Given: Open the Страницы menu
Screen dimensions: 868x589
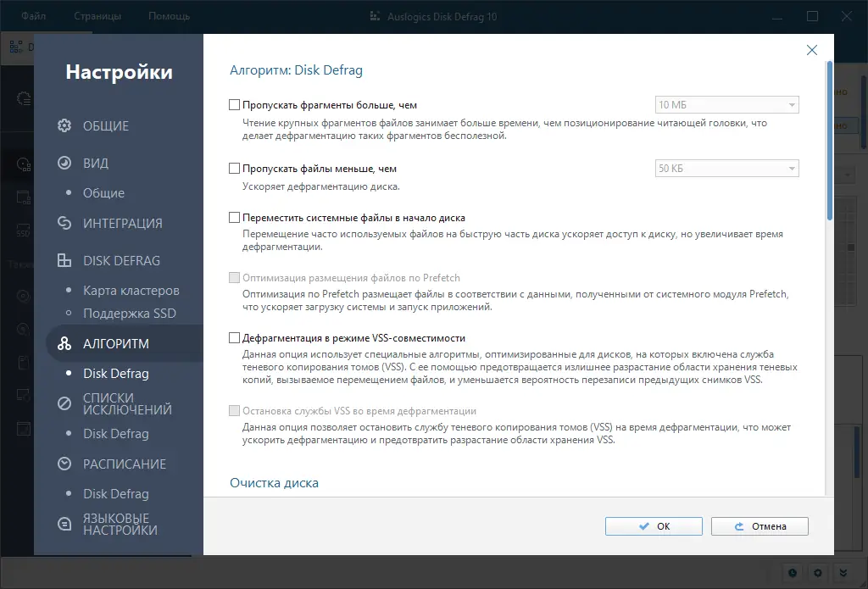Looking at the screenshot, I should click(97, 16).
